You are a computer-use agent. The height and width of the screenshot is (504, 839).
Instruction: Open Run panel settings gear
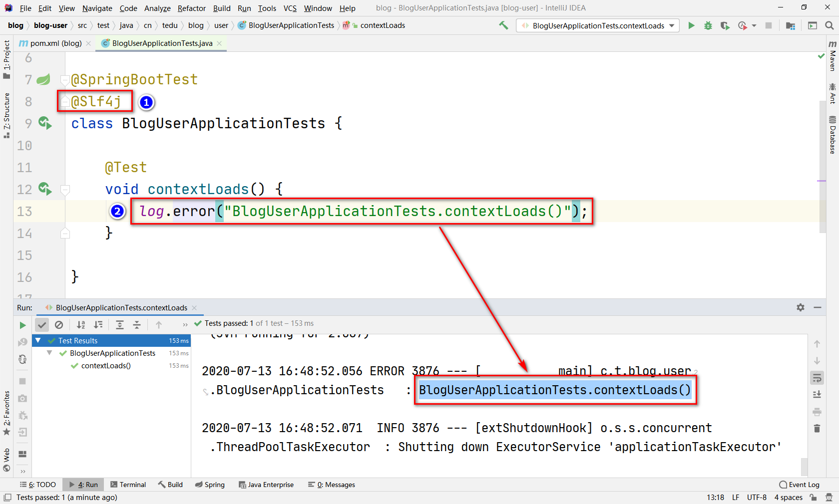(x=801, y=307)
